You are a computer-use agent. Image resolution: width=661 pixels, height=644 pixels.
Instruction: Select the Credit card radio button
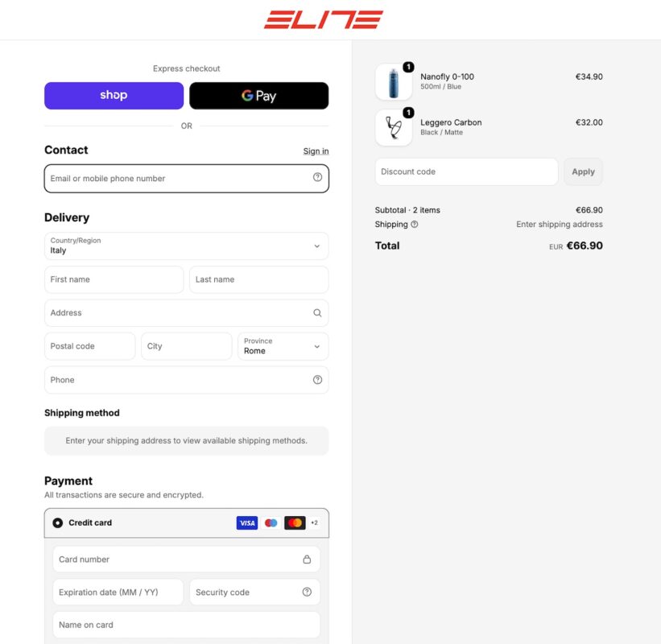58,522
